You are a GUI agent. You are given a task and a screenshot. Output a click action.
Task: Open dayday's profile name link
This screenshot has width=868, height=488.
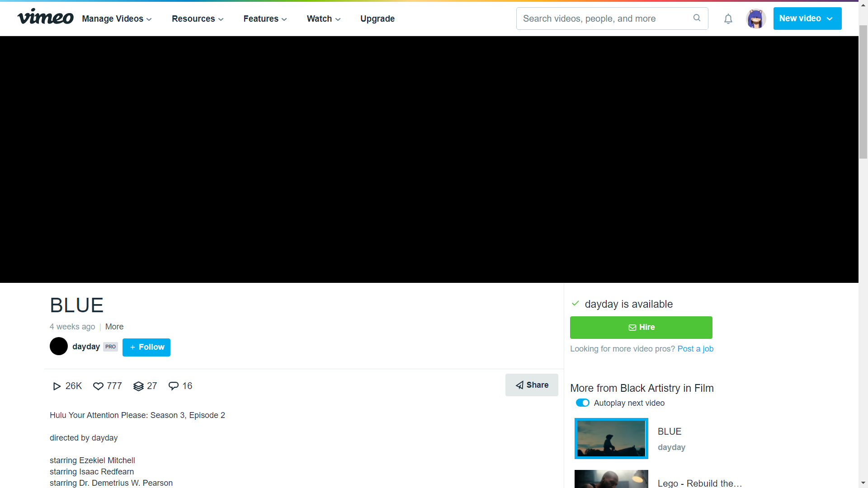pyautogui.click(x=86, y=347)
